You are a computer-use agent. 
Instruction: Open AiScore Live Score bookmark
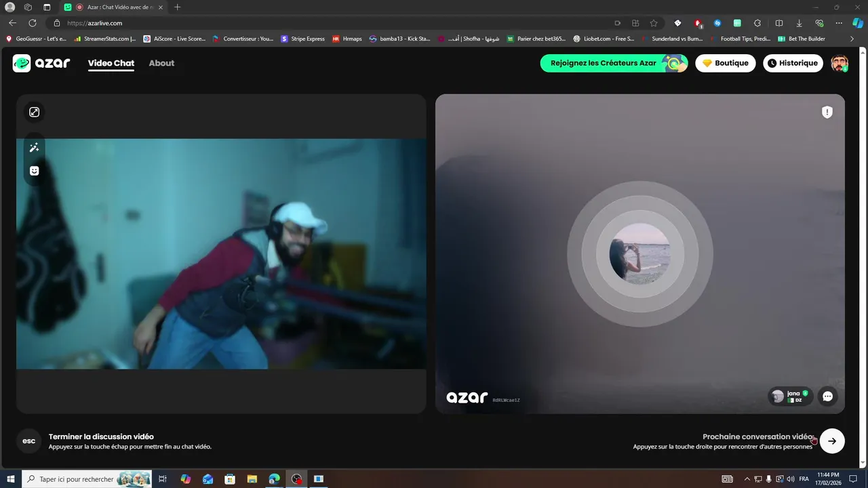pos(174,39)
